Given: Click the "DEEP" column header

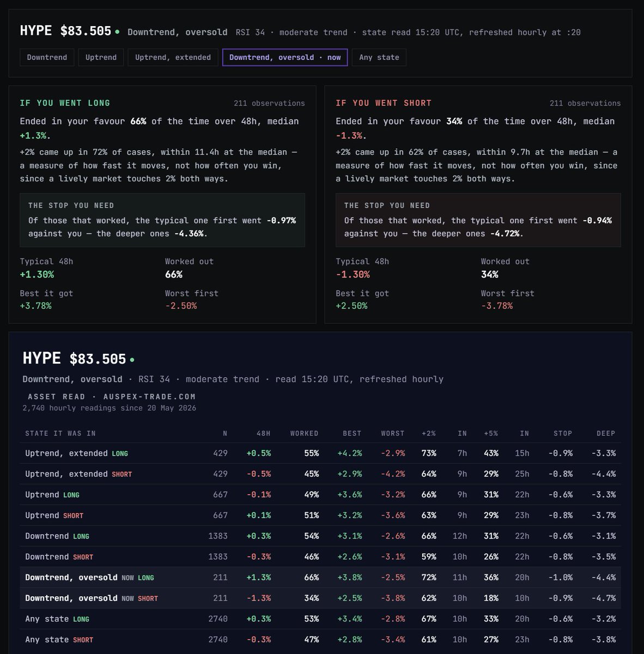Looking at the screenshot, I should pos(606,433).
